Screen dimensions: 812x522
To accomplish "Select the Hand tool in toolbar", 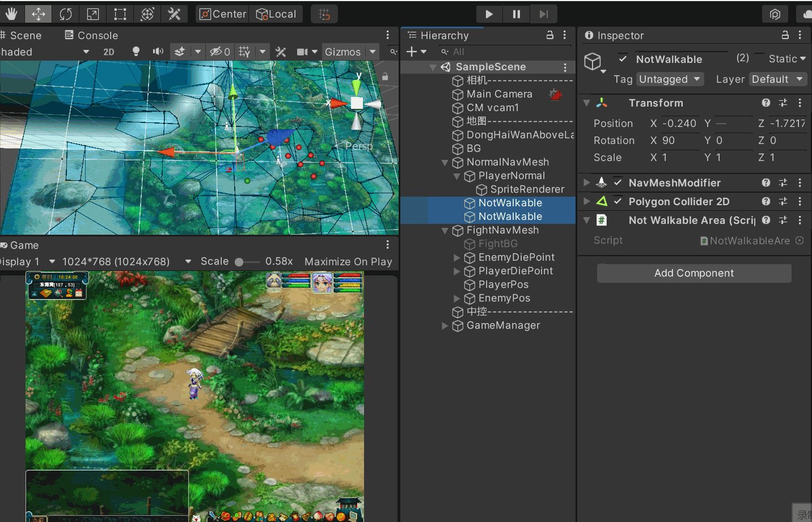I will [11, 14].
